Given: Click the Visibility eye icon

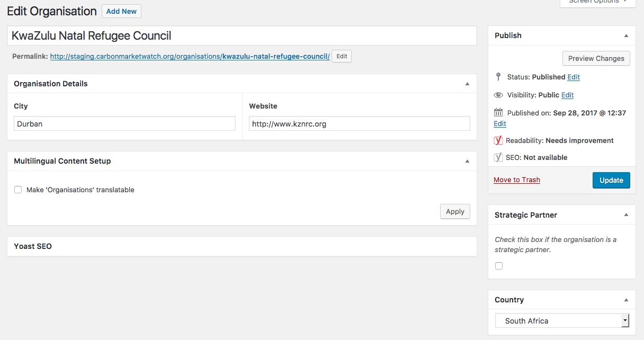Looking at the screenshot, I should 498,95.
